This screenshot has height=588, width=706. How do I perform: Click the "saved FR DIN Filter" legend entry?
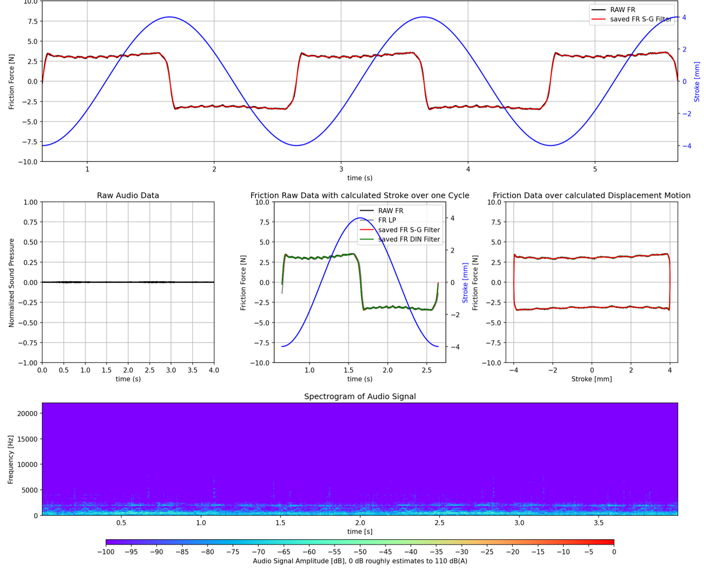(x=409, y=239)
